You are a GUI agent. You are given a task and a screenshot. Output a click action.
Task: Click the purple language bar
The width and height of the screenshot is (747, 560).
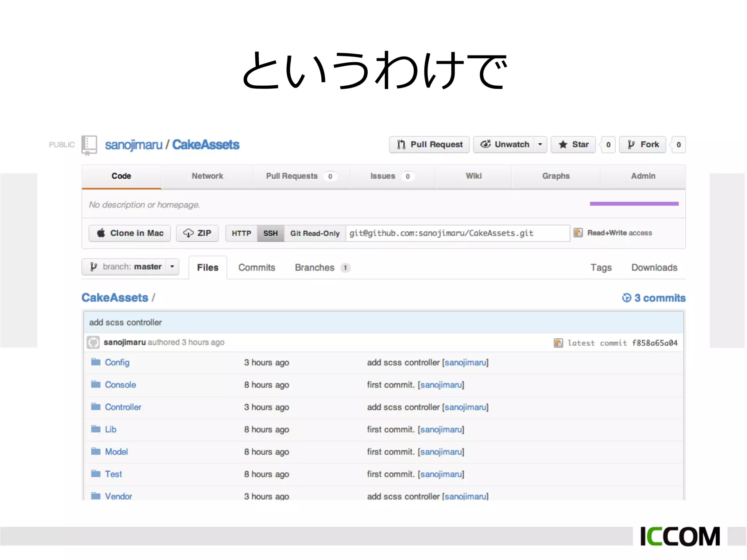pyautogui.click(x=634, y=204)
